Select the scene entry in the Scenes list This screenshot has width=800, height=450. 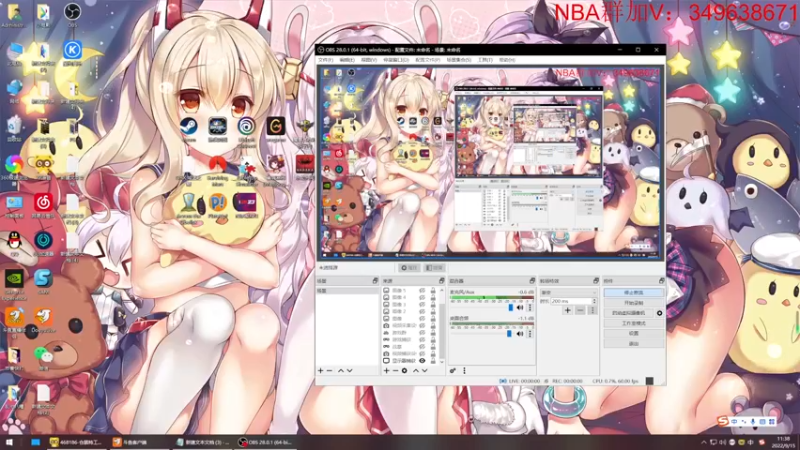347,291
